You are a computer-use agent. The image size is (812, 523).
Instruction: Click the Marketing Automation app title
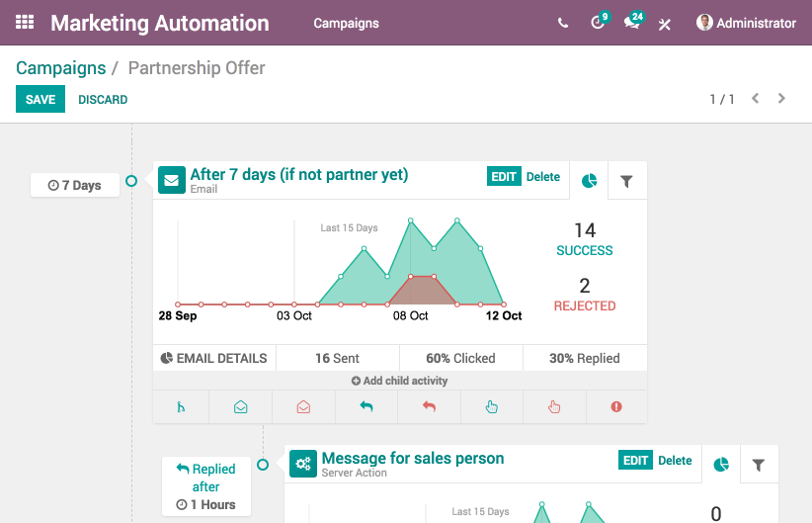pos(159,24)
